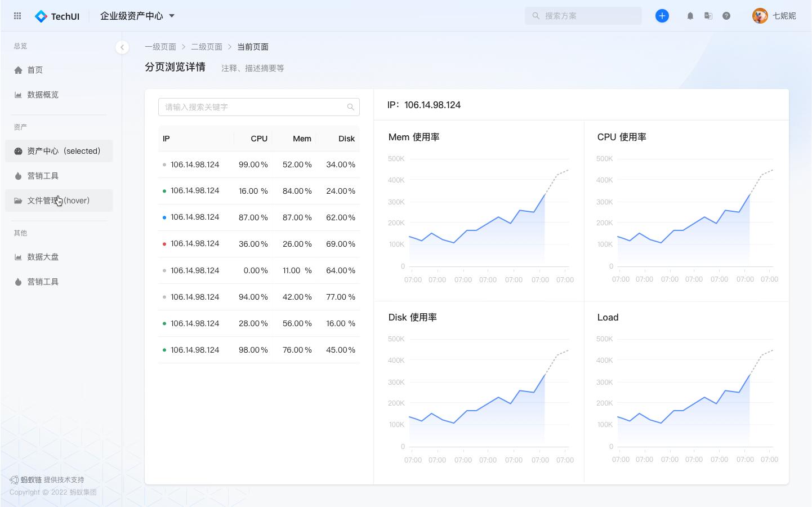Click the 蚂蚁链 提供技术支持 footer logo
This screenshot has height=507, width=812.
point(47,479)
